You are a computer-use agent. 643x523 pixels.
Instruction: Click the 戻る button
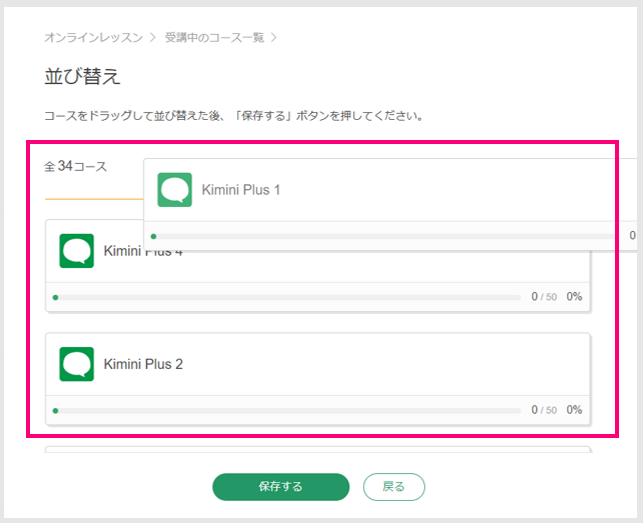point(394,487)
